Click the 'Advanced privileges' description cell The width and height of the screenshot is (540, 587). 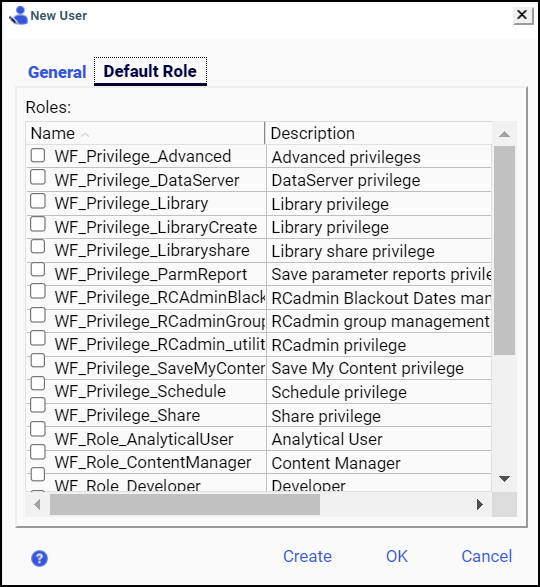(x=346, y=157)
